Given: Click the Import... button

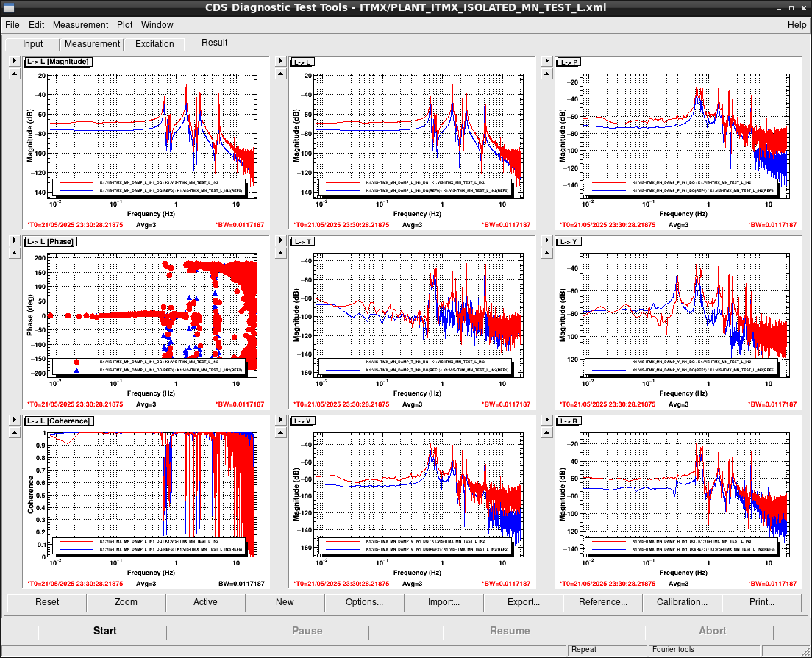Looking at the screenshot, I should (x=444, y=602).
